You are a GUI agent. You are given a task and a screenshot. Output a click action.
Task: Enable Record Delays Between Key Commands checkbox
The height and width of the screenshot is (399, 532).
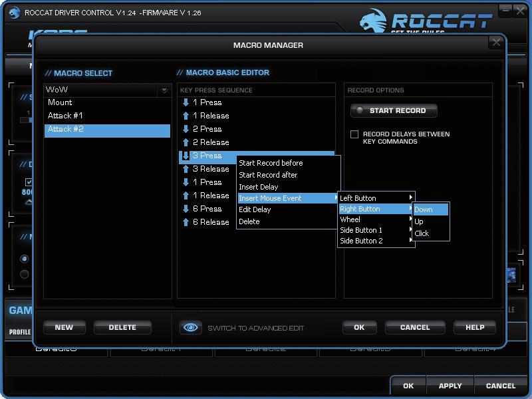354,134
